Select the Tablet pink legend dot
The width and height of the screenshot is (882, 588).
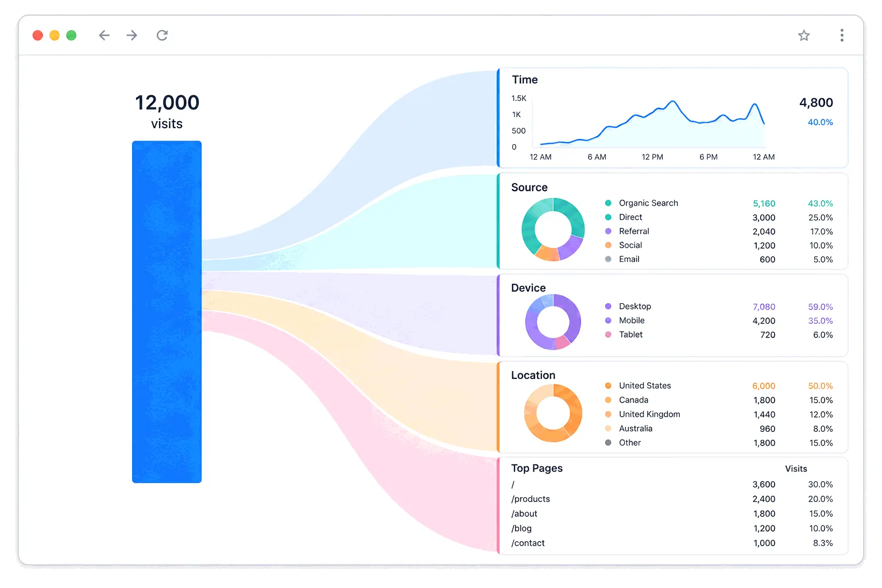pyautogui.click(x=608, y=335)
